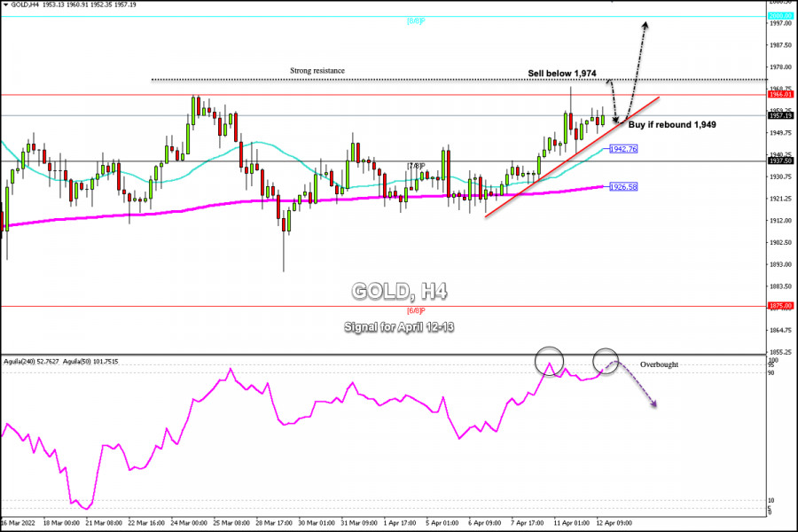Click the 'Buy if rebound 1,949' annotation text
This screenshot has height=532, width=798.
[672, 125]
